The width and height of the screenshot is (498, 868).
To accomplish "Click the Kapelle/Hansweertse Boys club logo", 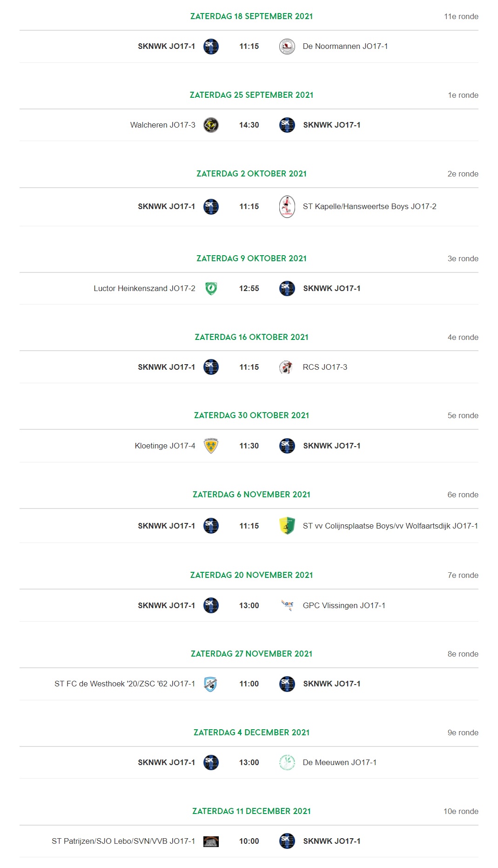I will (287, 207).
